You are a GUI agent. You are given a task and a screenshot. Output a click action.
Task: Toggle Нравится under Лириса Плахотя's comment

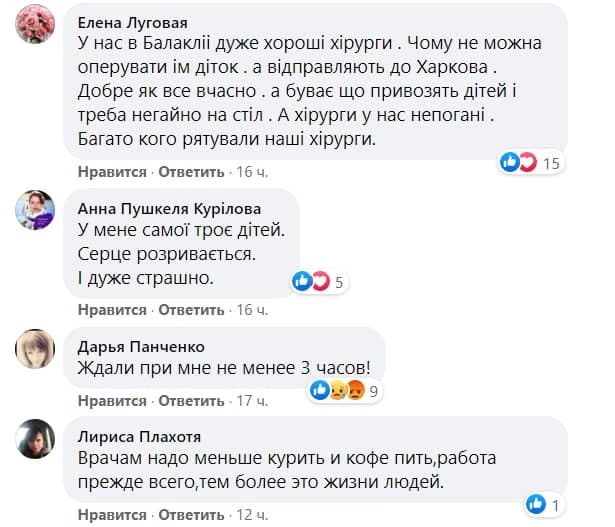(x=112, y=514)
